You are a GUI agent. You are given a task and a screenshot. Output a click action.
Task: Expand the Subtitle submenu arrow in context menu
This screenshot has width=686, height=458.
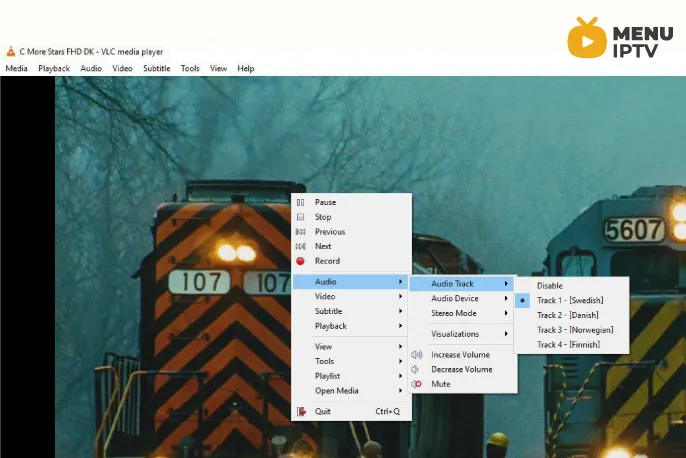(400, 311)
